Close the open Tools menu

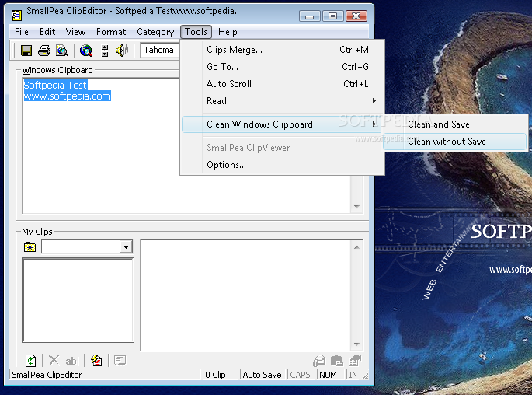(196, 32)
